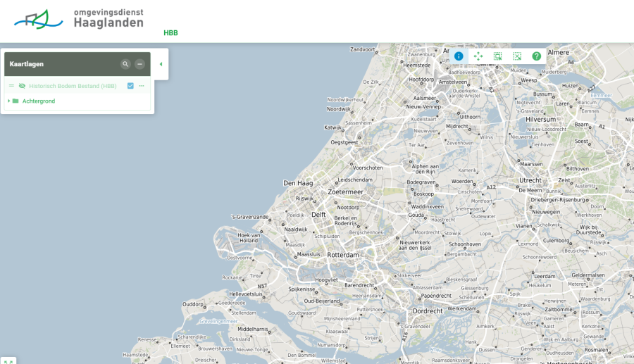Click the Hoek van Holland label
This screenshot has height=364, width=634.
[249, 237]
